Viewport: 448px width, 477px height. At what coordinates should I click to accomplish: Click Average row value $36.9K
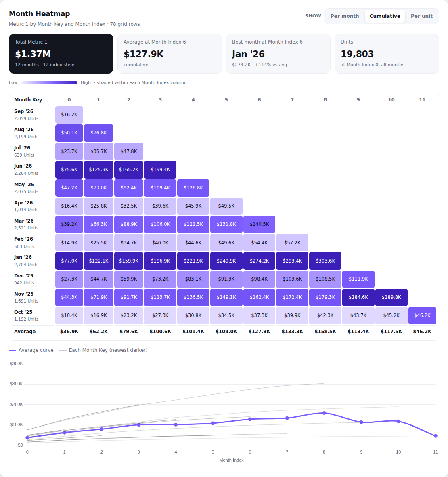[x=69, y=332]
